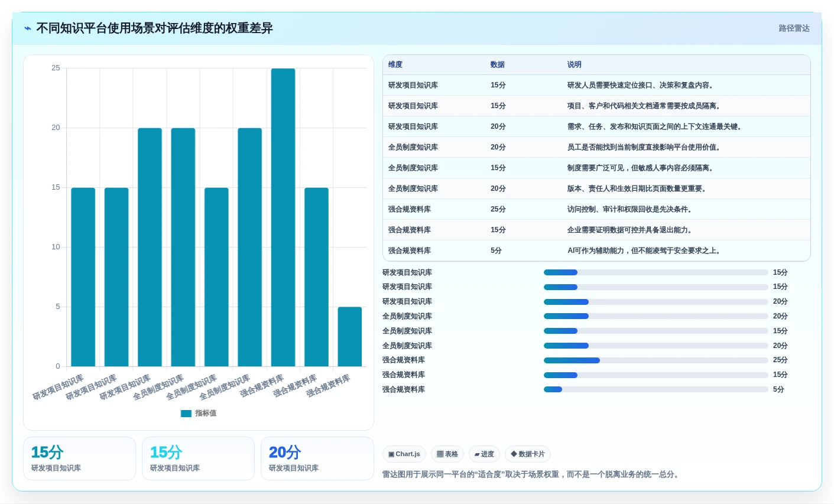Click the y-axis label 10 on the chart
834x504 pixels.
pos(56,247)
